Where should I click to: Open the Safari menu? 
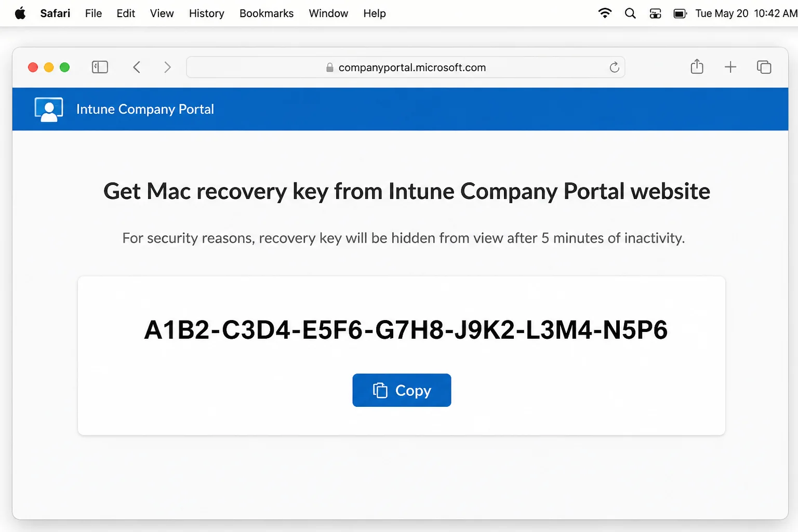[x=55, y=13]
